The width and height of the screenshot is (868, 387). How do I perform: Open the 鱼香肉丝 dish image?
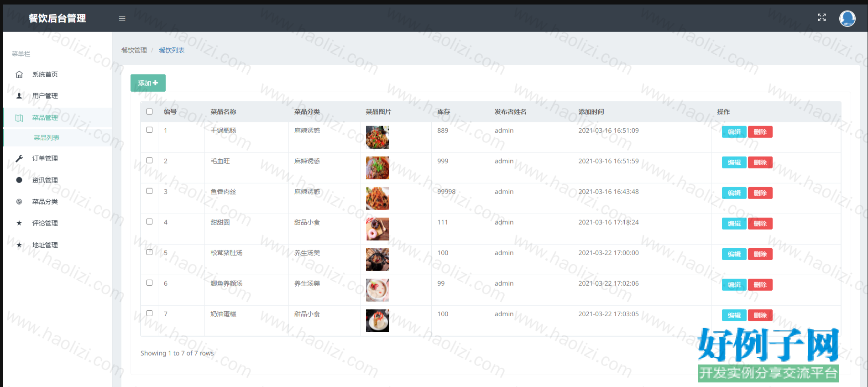377,199
